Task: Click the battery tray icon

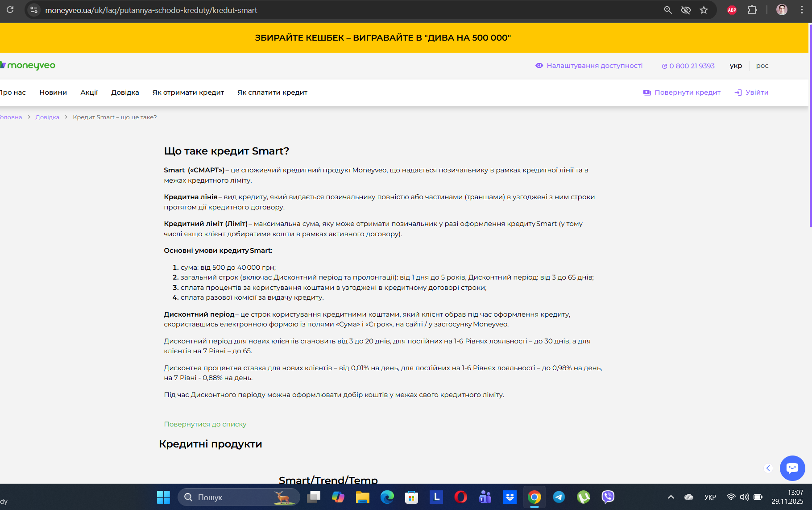Action: point(758,497)
